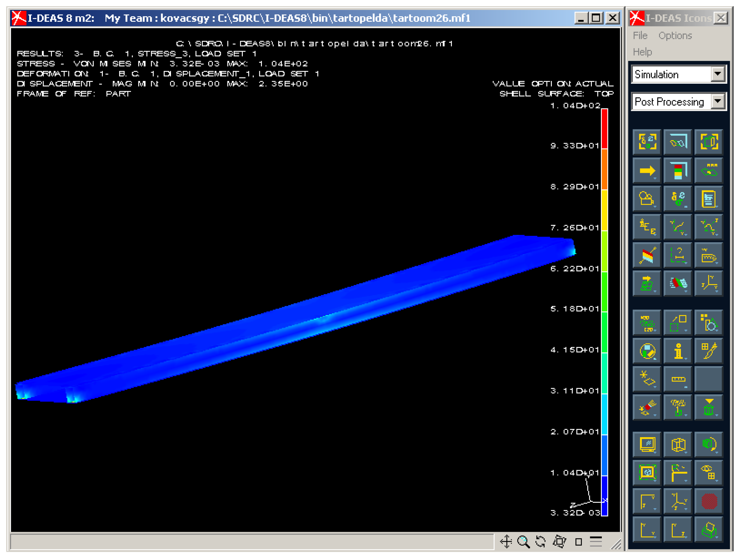
Task: Click the info 'i' icon
Action: (x=678, y=351)
